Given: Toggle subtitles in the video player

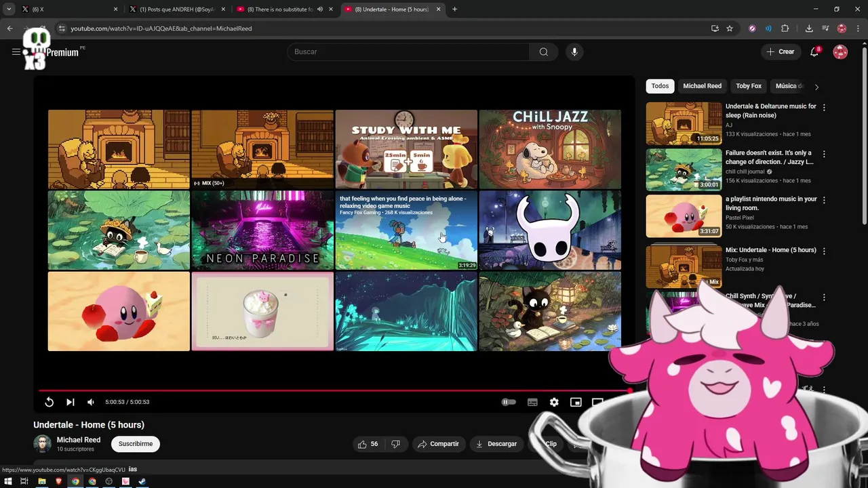Looking at the screenshot, I should (532, 402).
